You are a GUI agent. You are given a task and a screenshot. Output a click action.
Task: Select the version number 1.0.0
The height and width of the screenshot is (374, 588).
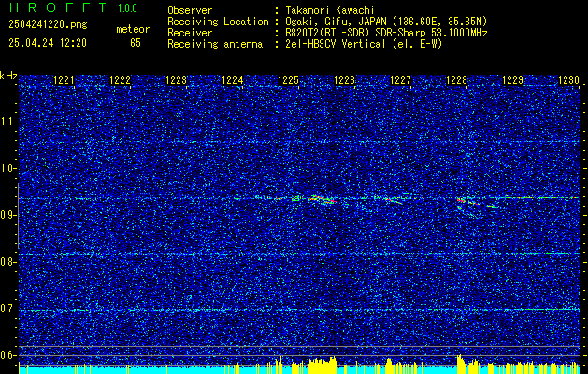pos(127,8)
